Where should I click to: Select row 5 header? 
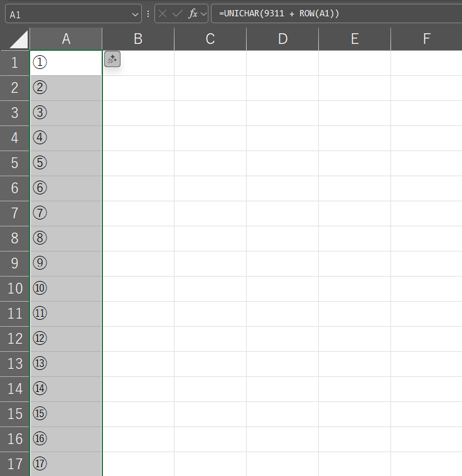pyautogui.click(x=14, y=163)
